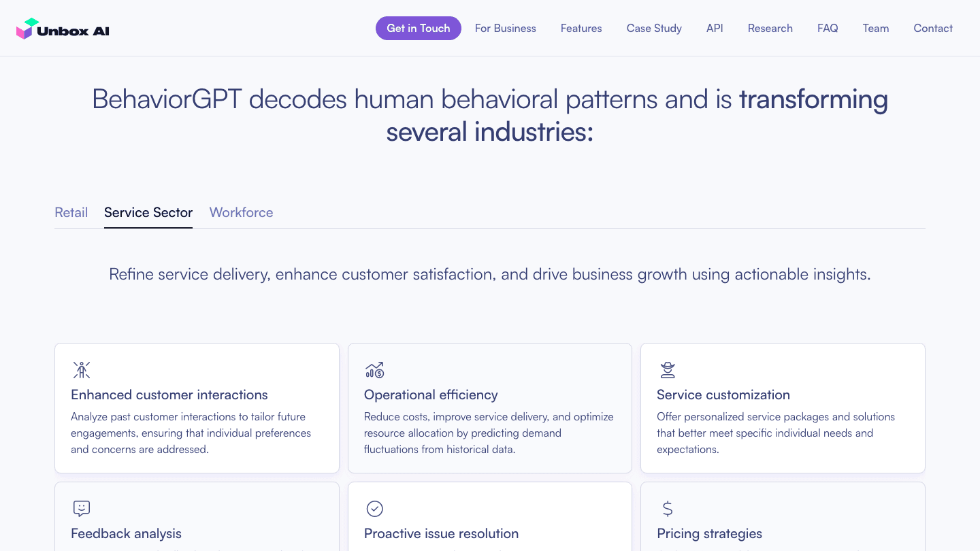
Task: Click the Feedback analysis heading
Action: coord(126,533)
